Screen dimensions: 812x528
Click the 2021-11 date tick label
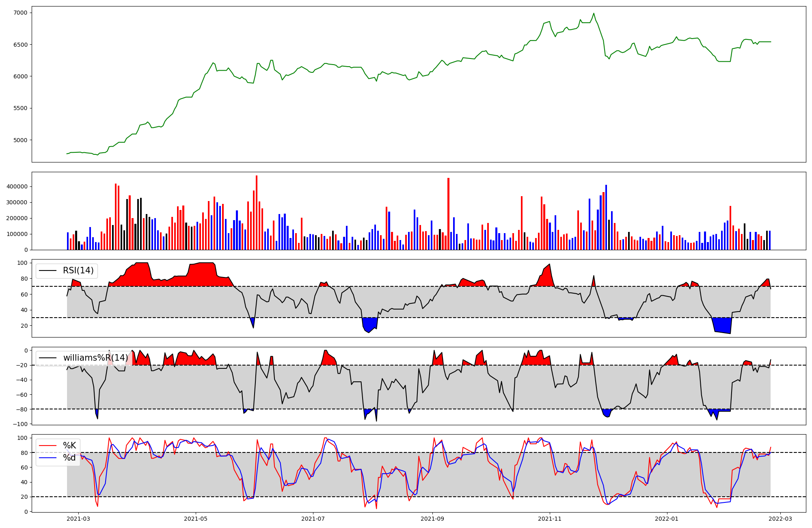click(550, 519)
